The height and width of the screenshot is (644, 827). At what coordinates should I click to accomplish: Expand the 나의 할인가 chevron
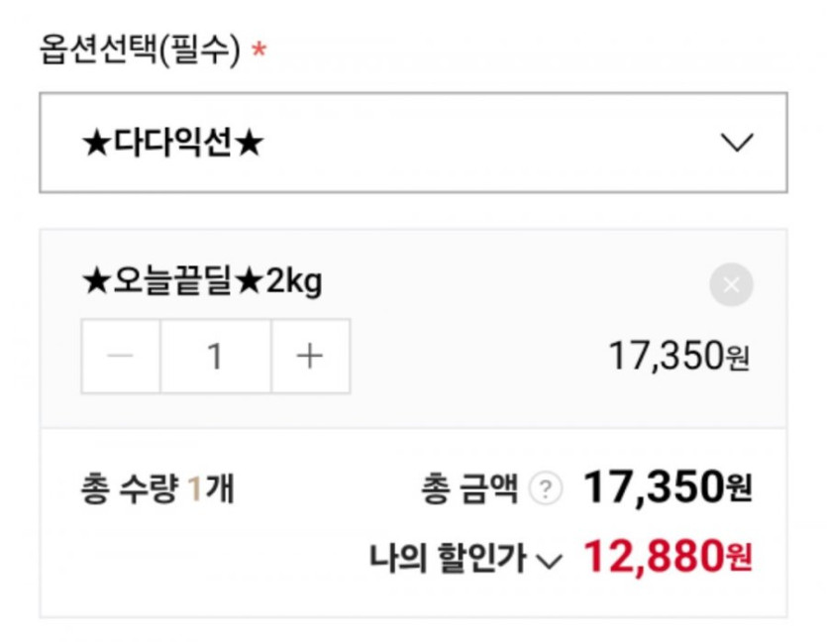click(x=549, y=562)
